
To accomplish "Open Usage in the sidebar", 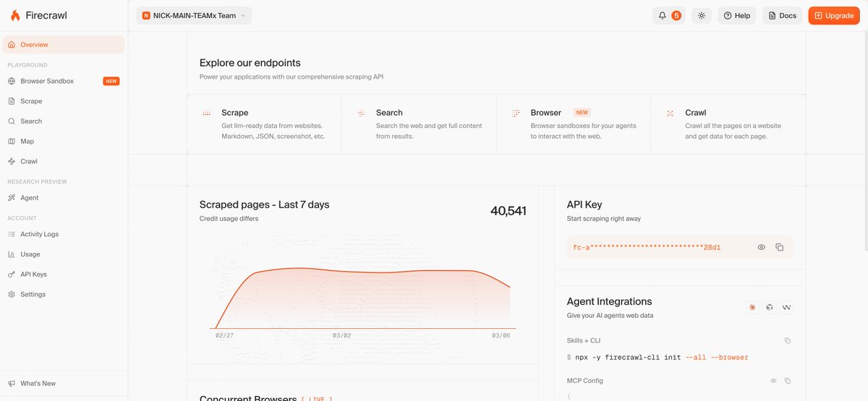I will (x=64, y=254).
